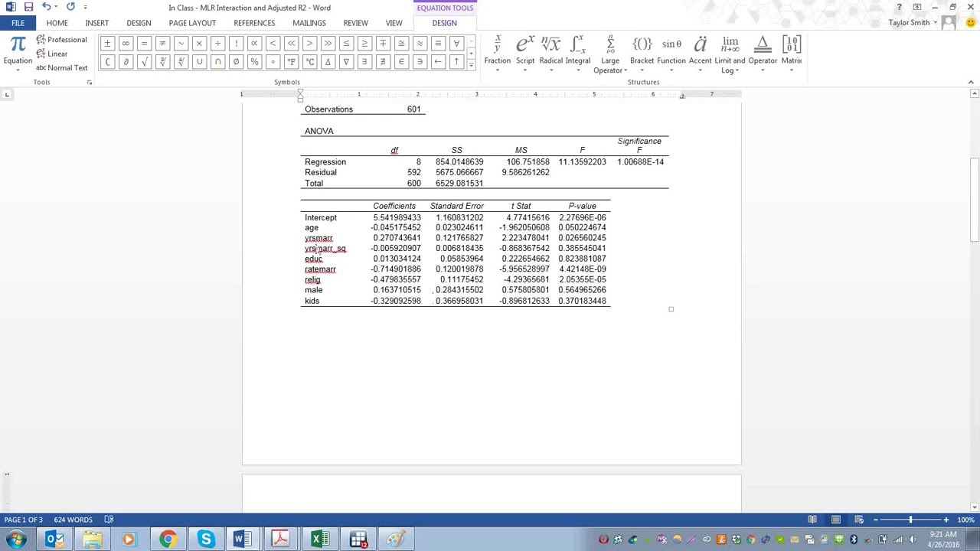Insert the plus-minus symbol
Screen dimensions: 980x551
(x=107, y=44)
